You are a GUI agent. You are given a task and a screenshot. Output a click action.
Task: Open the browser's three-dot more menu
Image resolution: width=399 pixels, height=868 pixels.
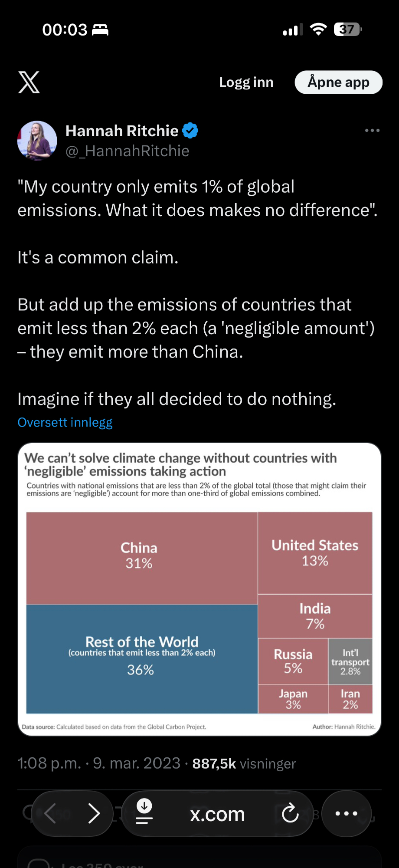[x=346, y=813]
